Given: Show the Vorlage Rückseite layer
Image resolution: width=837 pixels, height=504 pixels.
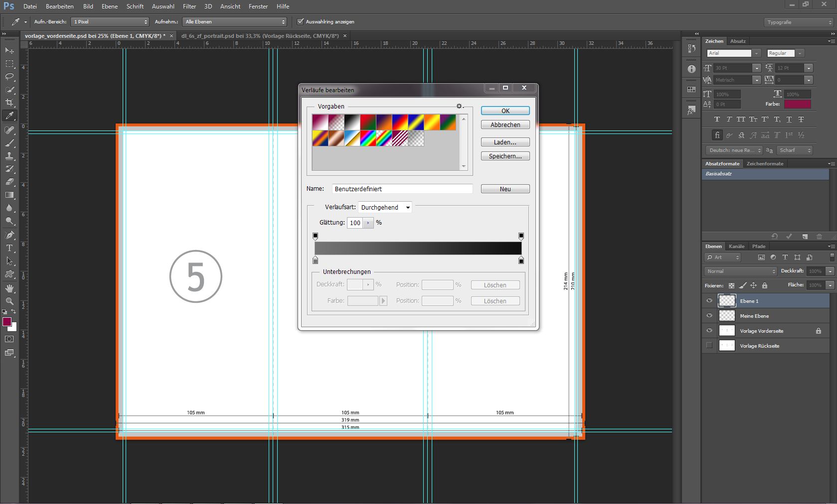Looking at the screenshot, I should (709, 346).
